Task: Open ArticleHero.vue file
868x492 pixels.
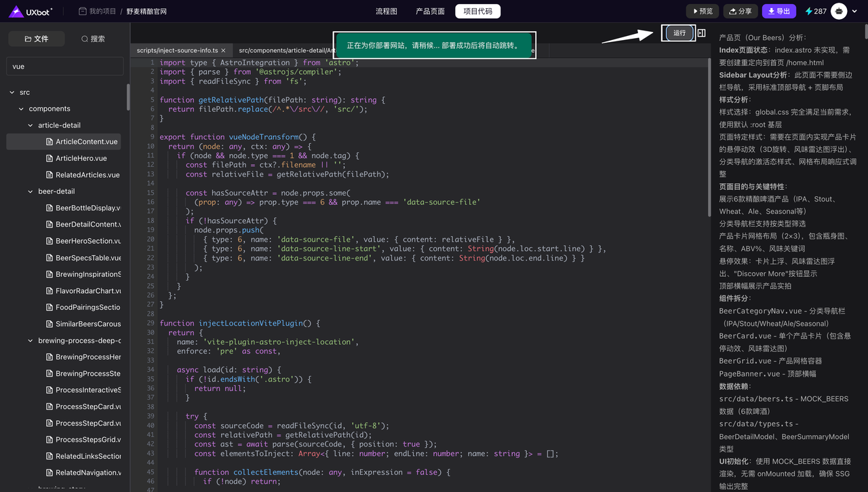Action: pos(81,158)
